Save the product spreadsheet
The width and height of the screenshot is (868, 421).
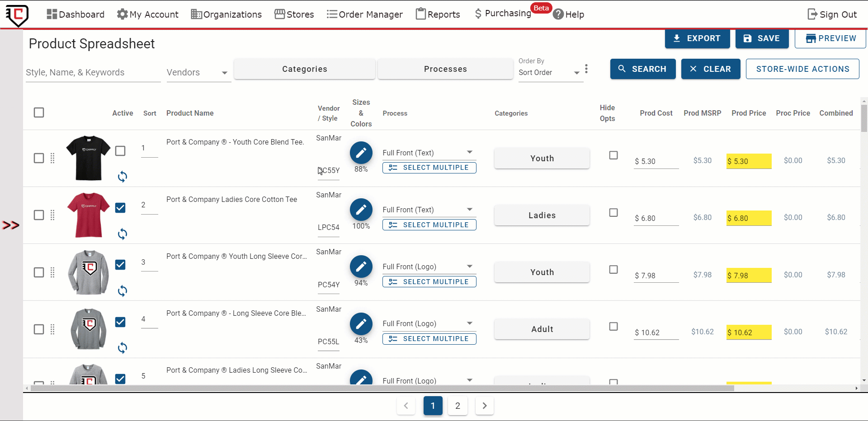(762, 38)
